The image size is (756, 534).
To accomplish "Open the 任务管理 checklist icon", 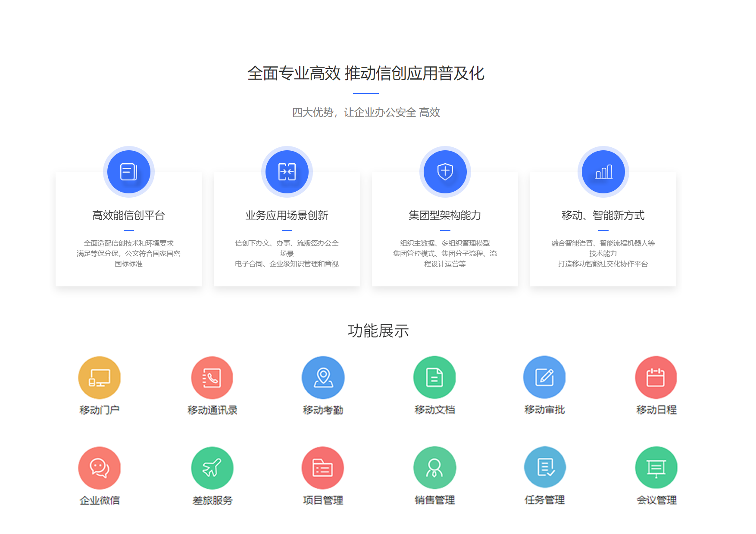I will click(x=544, y=467).
